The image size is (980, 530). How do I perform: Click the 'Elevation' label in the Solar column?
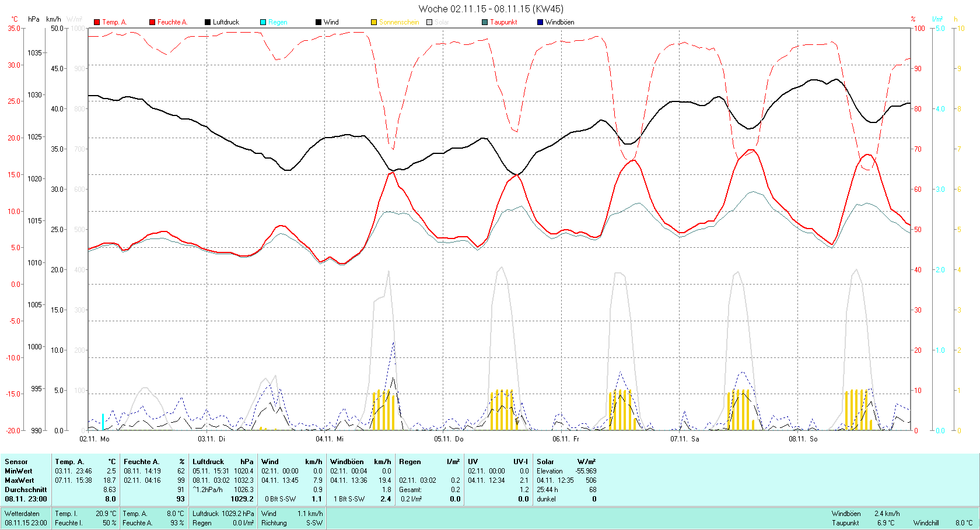coord(550,471)
